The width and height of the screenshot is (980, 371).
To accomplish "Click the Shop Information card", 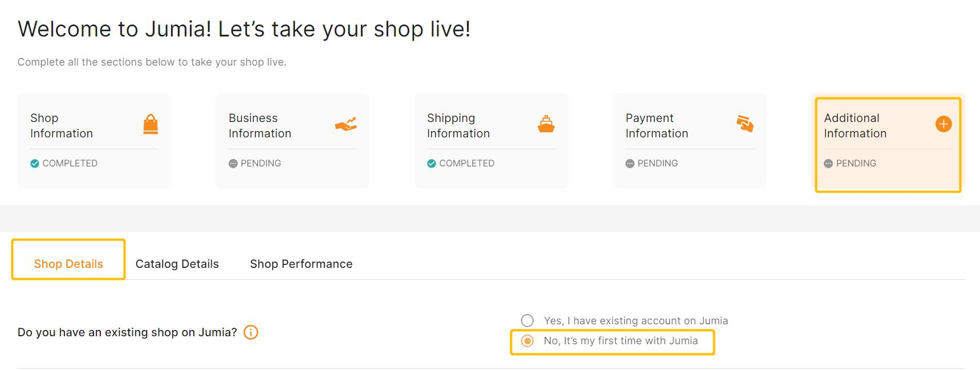I will coord(93,140).
